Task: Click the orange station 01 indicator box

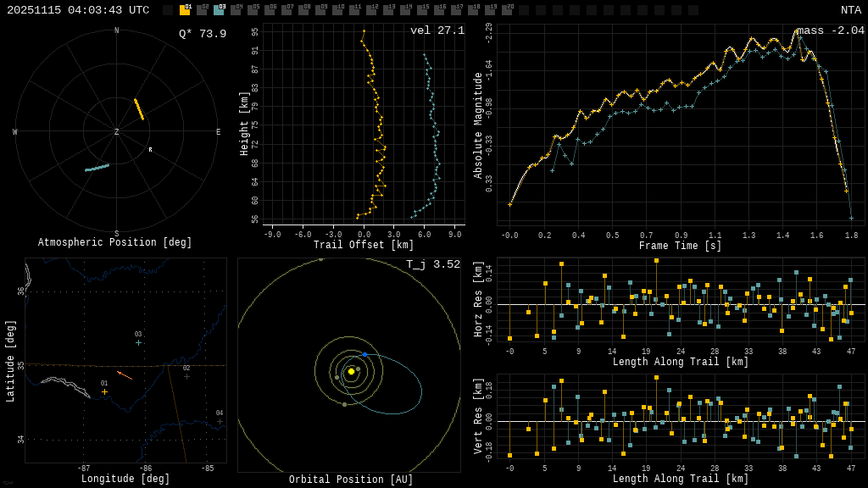Action: click(x=185, y=10)
